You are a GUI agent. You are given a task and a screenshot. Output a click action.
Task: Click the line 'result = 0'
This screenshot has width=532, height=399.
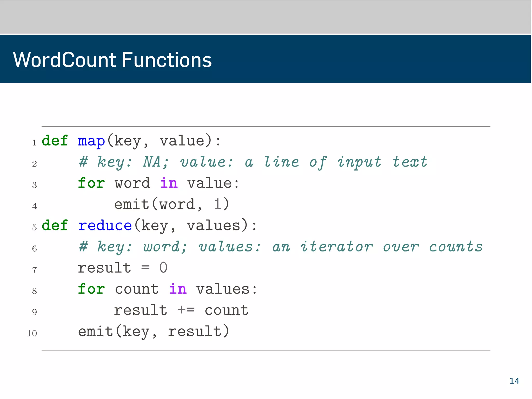point(123,268)
